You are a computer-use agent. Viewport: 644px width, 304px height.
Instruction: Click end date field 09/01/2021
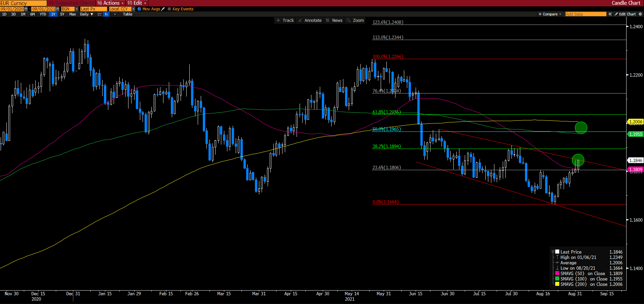[44, 9]
